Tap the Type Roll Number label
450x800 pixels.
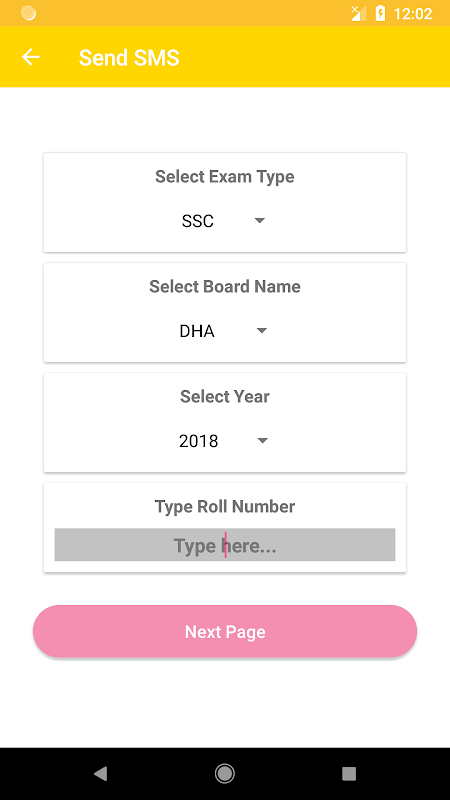pyautogui.click(x=225, y=507)
